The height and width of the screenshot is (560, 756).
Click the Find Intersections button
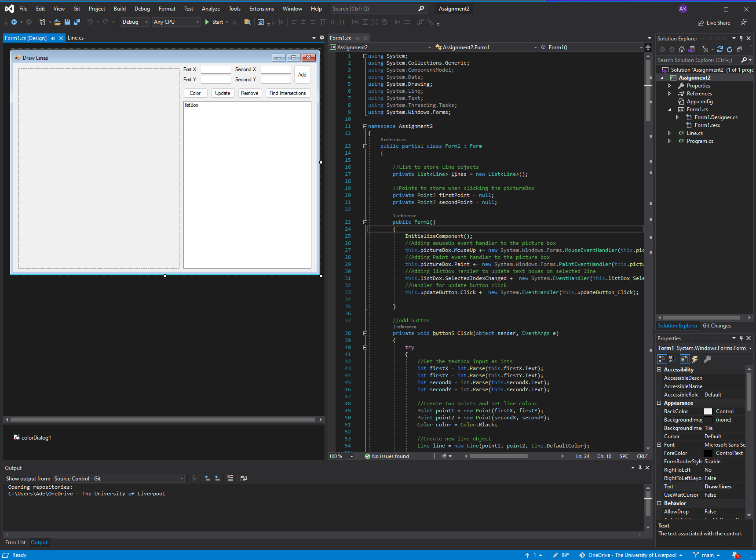(x=288, y=93)
